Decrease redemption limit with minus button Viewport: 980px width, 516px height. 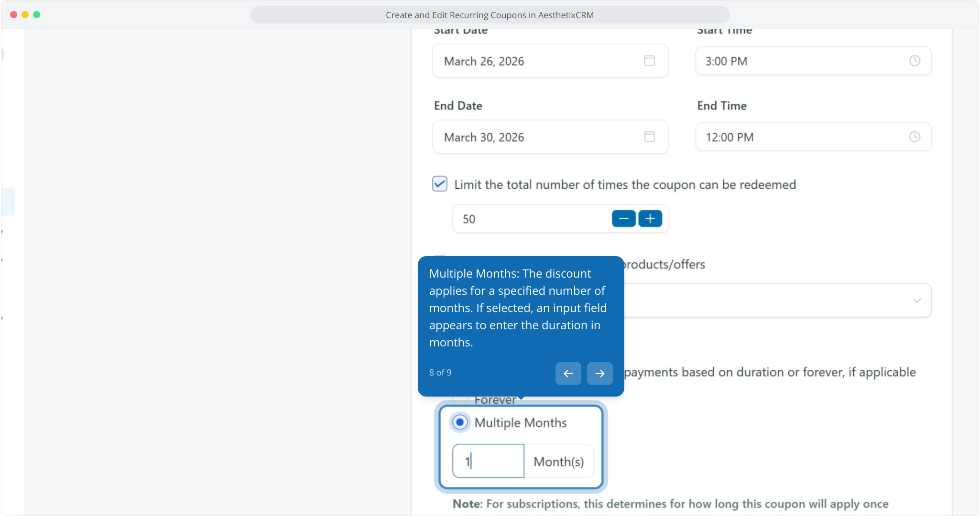point(623,219)
